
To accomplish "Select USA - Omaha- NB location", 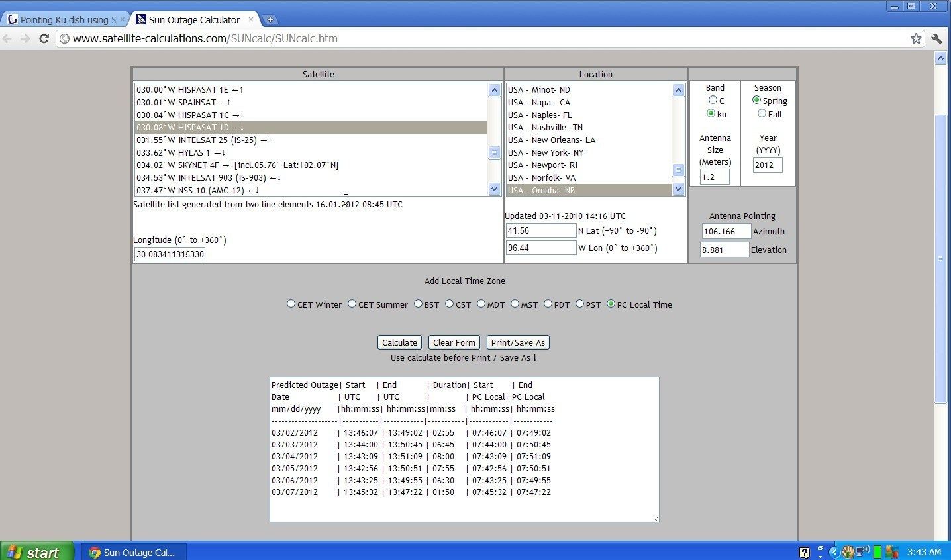I will coord(589,190).
